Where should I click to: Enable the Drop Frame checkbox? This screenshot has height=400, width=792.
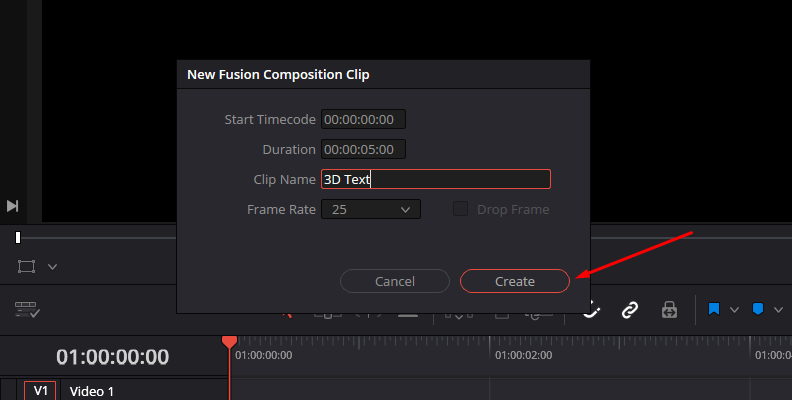(461, 209)
